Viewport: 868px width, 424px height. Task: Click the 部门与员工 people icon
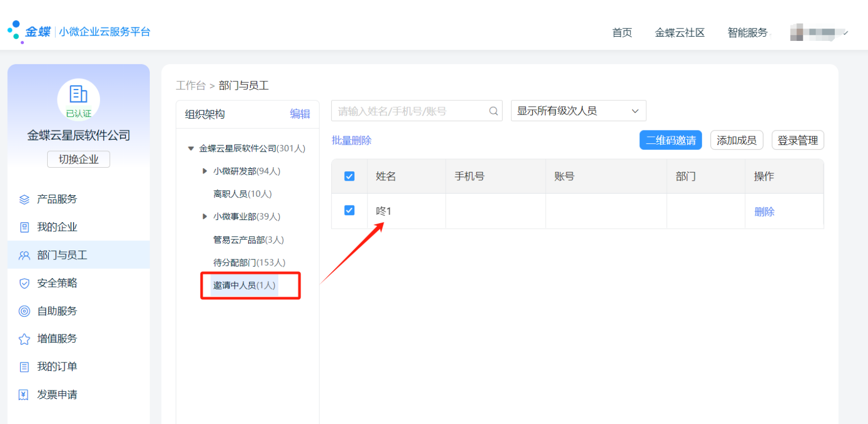(x=24, y=255)
